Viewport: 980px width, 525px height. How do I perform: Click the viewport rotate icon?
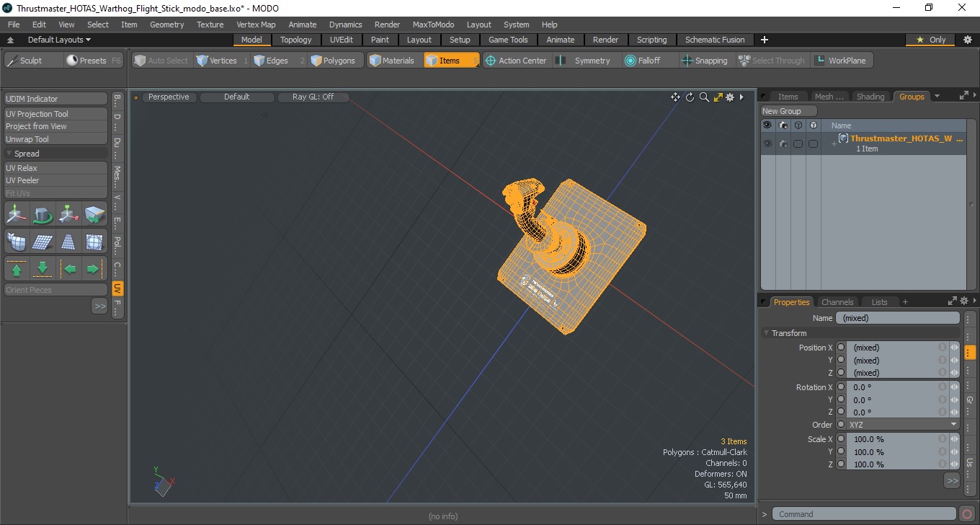click(x=690, y=97)
